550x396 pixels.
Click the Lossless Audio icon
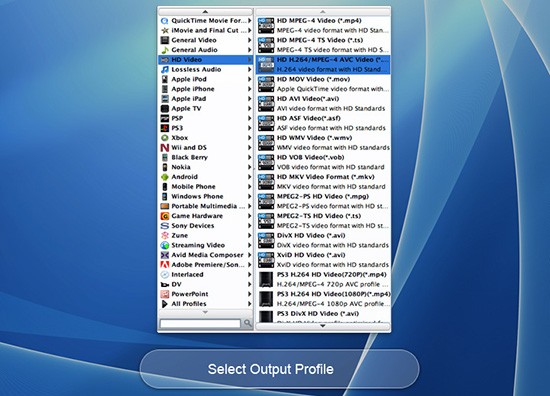165,69
